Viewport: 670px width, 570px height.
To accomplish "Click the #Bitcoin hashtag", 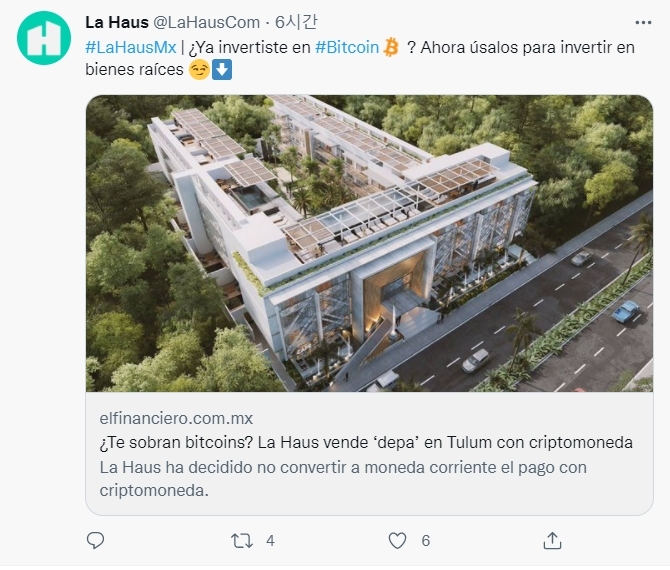I will click(347, 47).
